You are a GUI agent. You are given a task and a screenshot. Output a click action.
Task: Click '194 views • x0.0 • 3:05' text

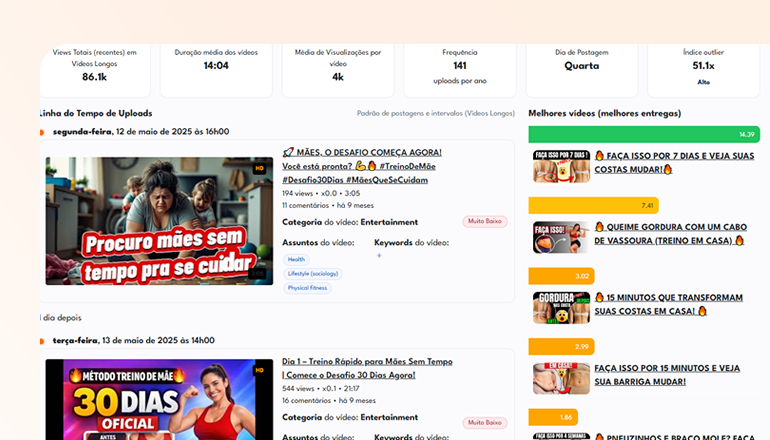tap(321, 193)
